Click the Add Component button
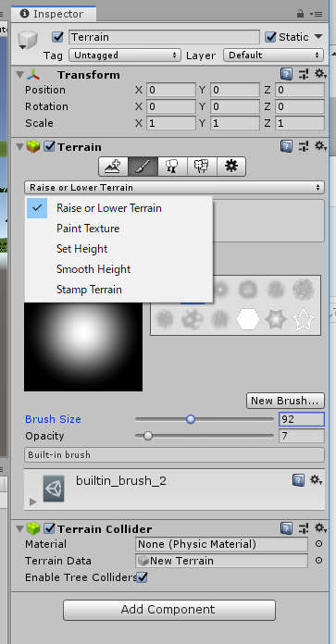The image size is (336, 644). [169, 610]
